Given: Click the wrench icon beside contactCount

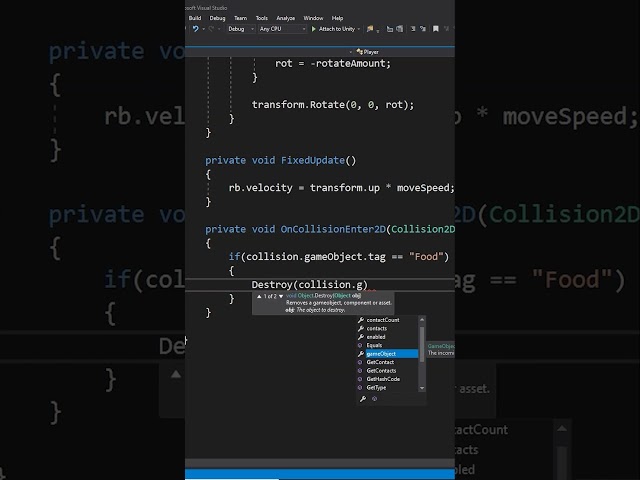Looking at the screenshot, I should click(361, 320).
